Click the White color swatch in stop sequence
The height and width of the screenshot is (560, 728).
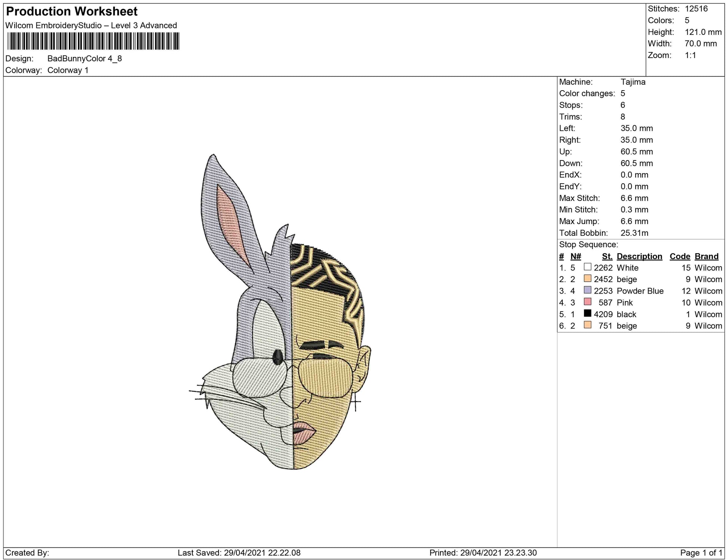click(587, 267)
